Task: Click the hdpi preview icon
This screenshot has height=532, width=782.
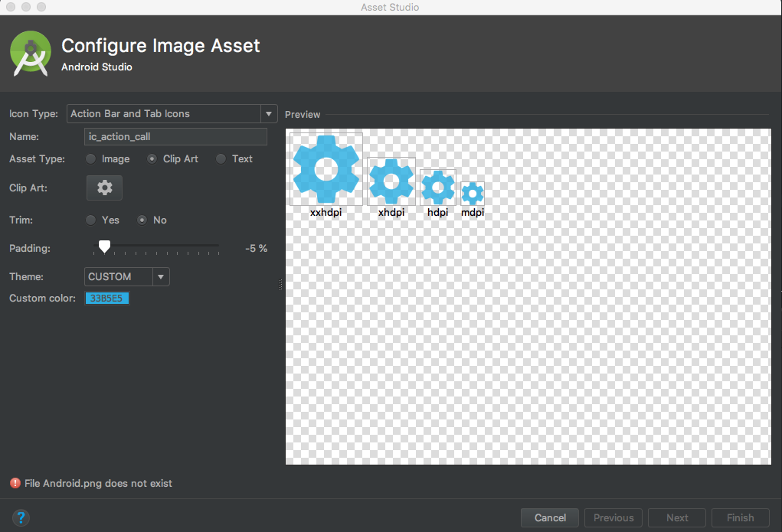Action: click(x=437, y=188)
